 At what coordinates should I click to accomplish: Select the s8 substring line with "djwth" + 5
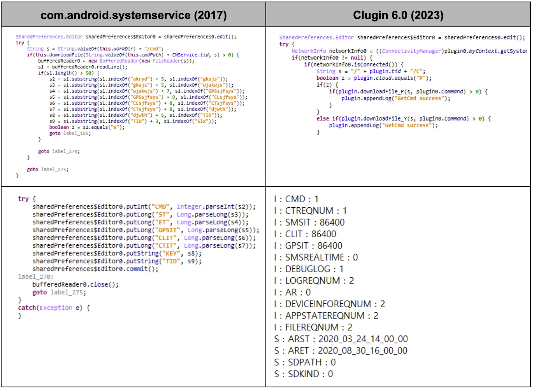(135, 115)
